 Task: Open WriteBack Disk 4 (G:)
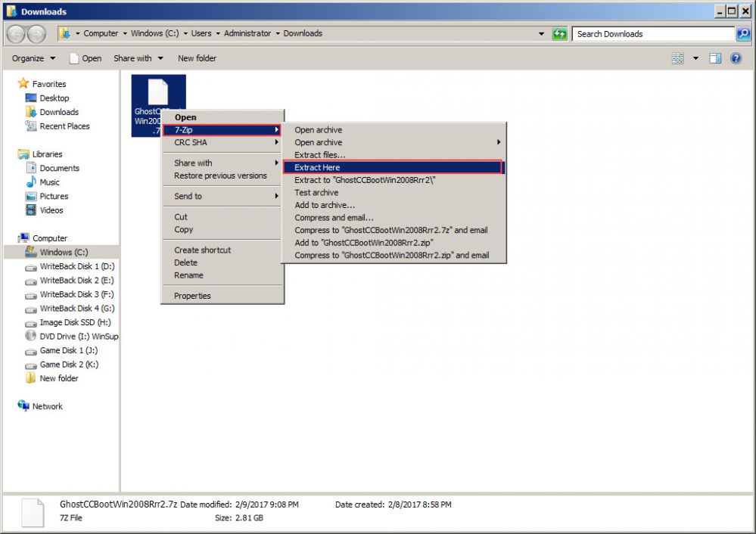77,308
